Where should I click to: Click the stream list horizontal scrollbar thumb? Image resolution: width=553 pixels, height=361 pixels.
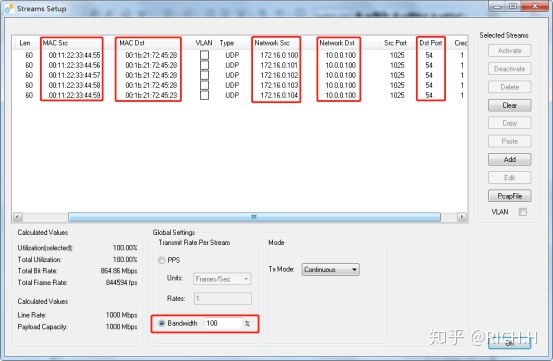pyautogui.click(x=254, y=217)
